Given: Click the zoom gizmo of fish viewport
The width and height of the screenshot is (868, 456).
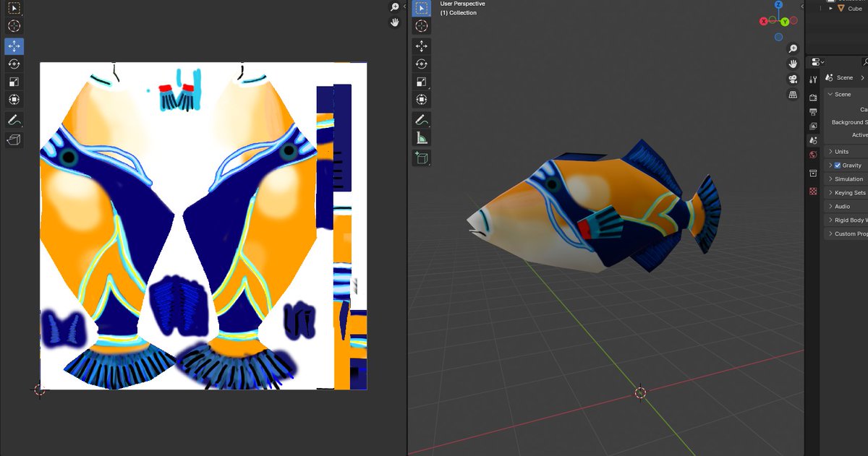Looking at the screenshot, I should (793, 48).
